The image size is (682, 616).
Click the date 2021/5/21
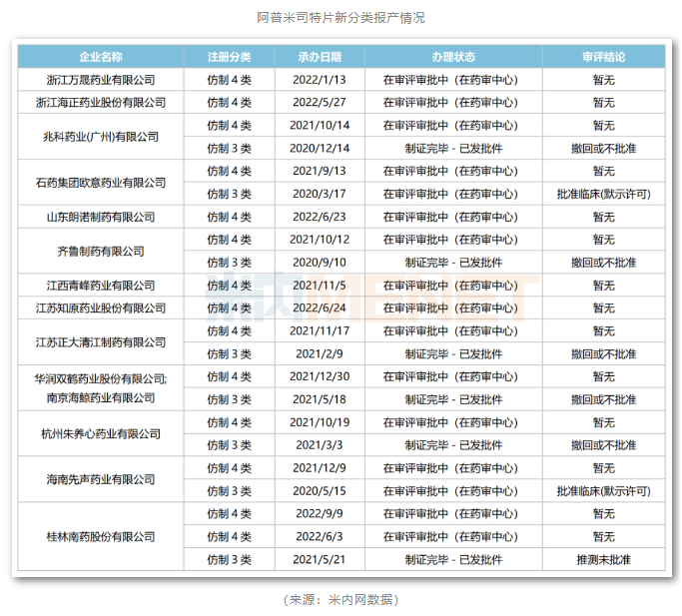click(320, 559)
